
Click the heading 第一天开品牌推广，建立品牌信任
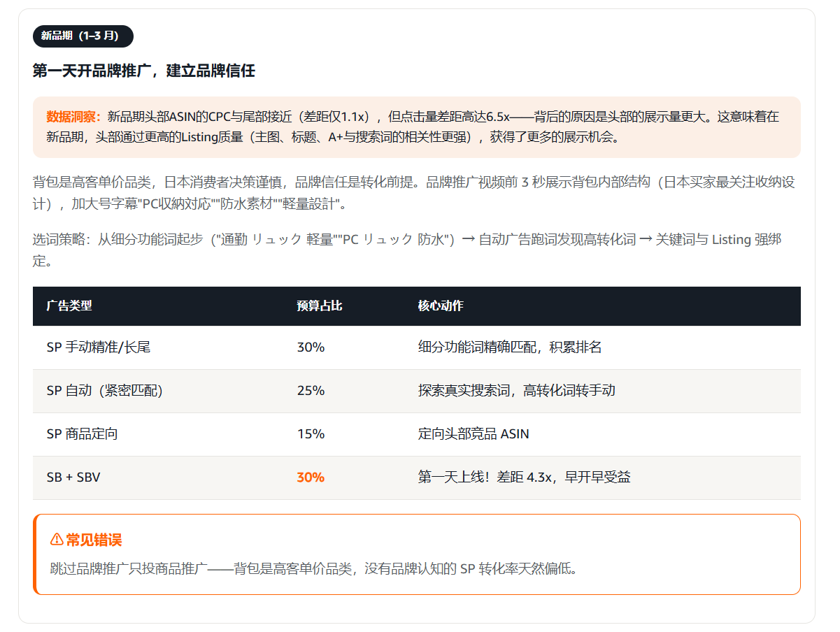click(144, 71)
